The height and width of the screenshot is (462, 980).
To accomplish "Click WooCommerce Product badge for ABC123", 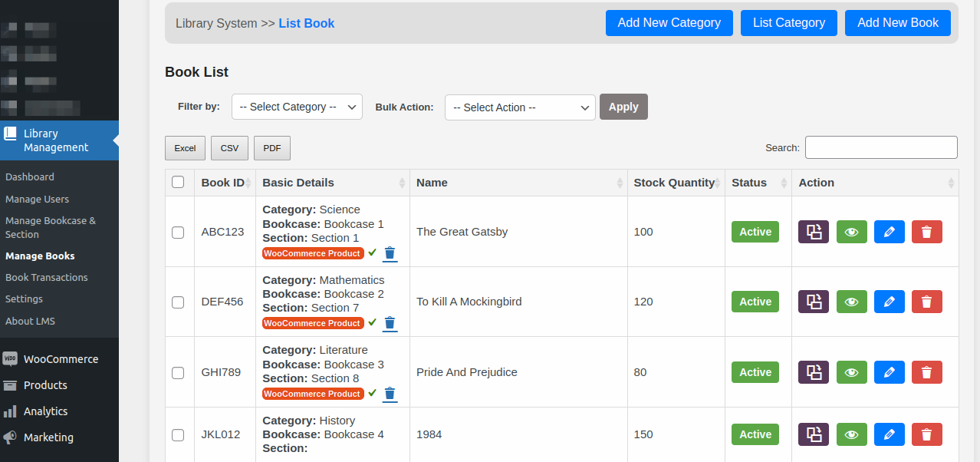I will click(313, 253).
